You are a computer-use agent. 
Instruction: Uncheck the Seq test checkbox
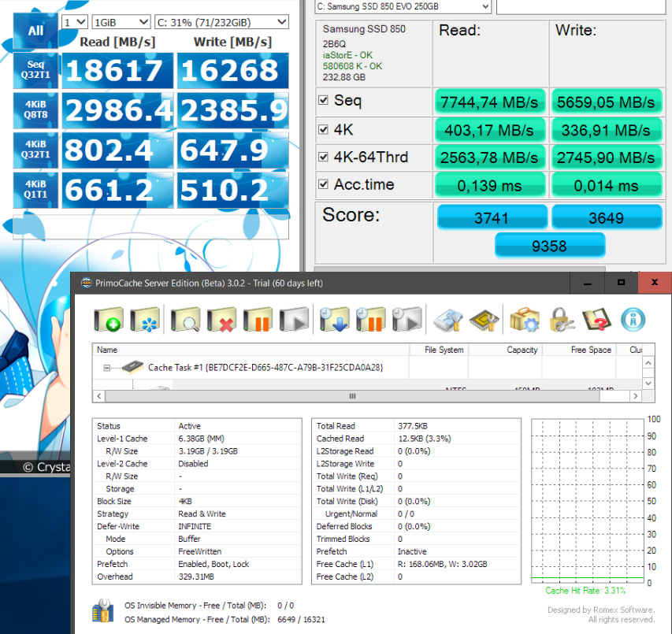pyautogui.click(x=324, y=100)
